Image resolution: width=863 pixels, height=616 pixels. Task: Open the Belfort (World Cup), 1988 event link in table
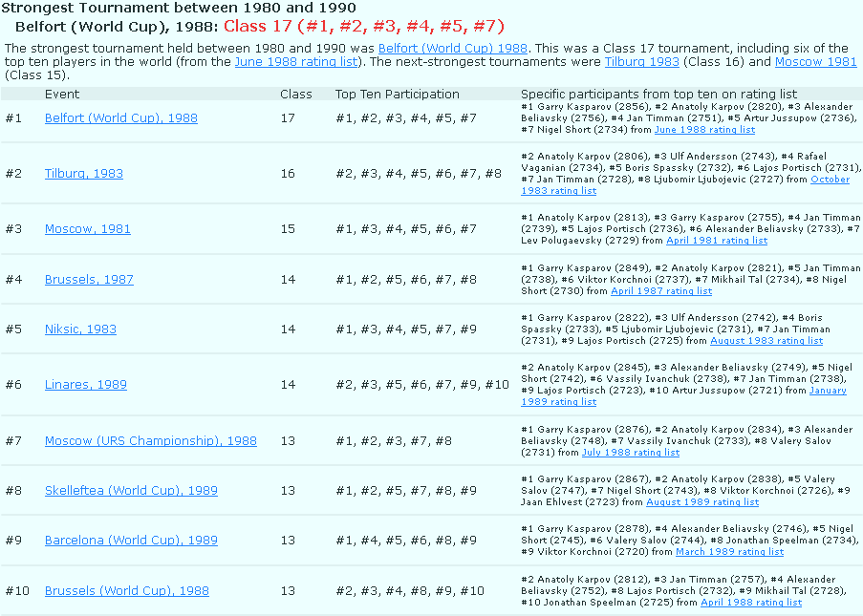(120, 118)
